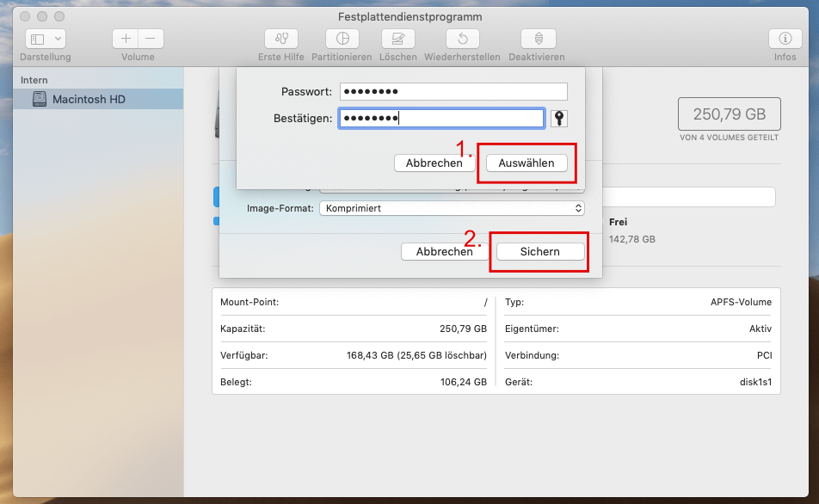Expand the Image-Format Komprimiert dropdown
The height and width of the screenshot is (504, 819).
(x=452, y=208)
